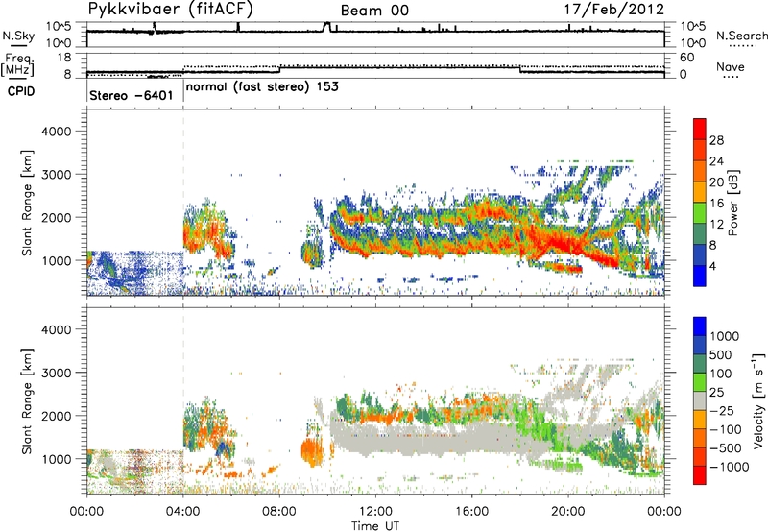This screenshot has width=768, height=532.
Task: Click the 'Nave' legend label
Action: 731,66
